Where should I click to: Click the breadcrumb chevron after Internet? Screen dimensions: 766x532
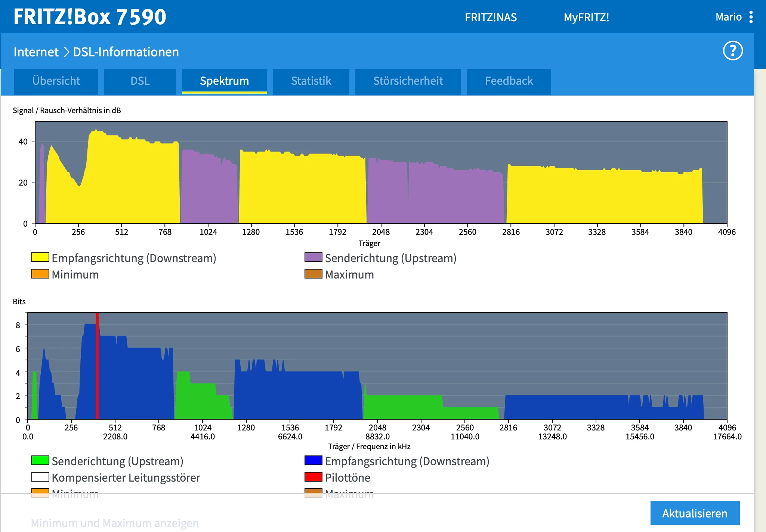(x=67, y=52)
